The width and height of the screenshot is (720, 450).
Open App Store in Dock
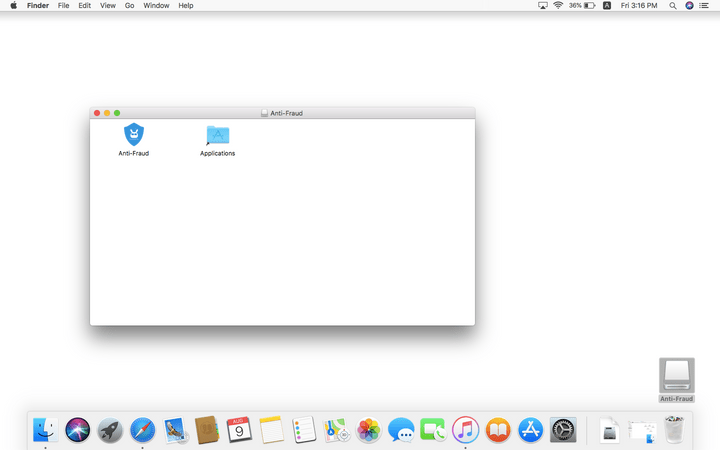point(530,430)
